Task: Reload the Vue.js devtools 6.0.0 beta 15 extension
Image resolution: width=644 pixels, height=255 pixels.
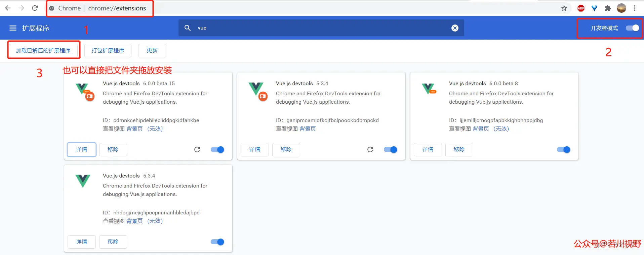Action: click(x=197, y=150)
